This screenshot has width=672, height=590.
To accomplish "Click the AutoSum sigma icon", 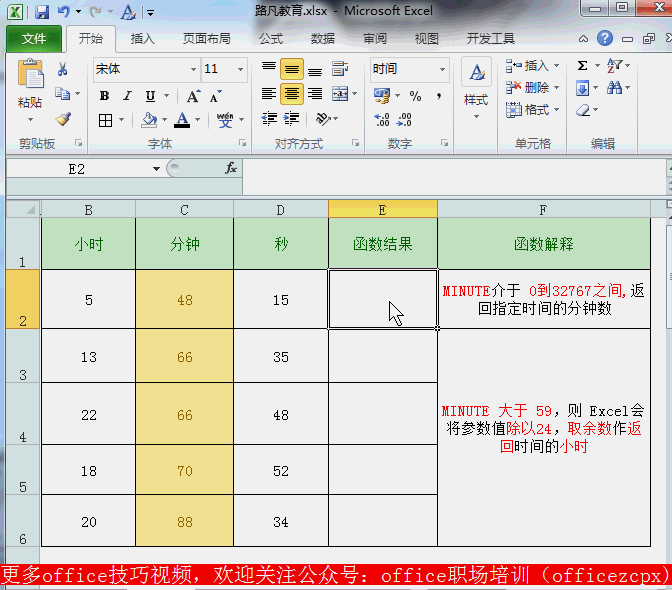I will [582, 66].
